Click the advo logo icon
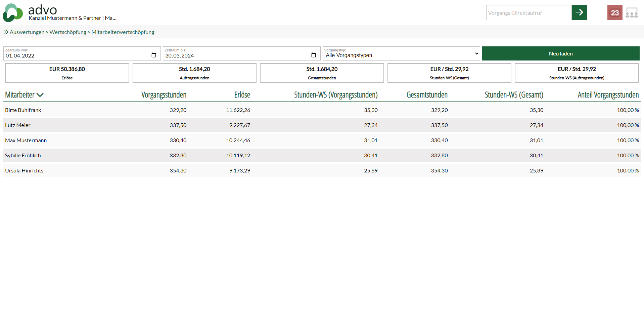644x322 pixels. point(13,13)
